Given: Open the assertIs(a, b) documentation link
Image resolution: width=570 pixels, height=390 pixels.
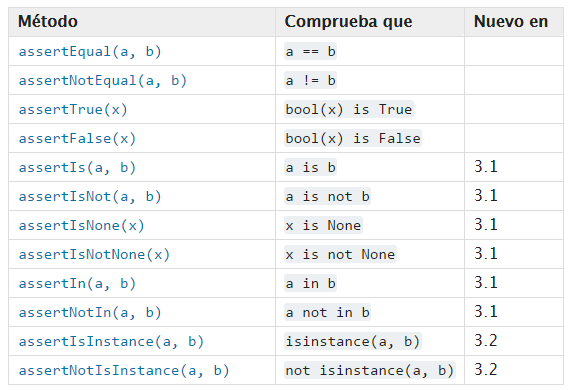Looking at the screenshot, I should [77, 168].
